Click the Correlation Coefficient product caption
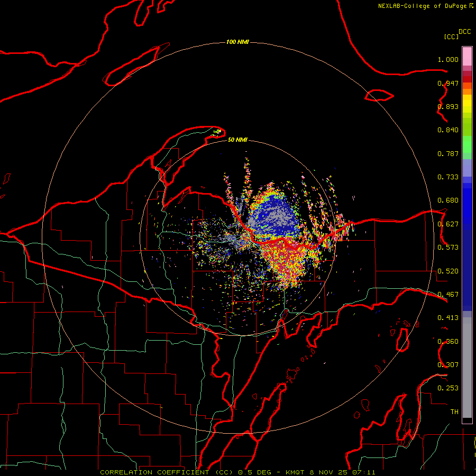This screenshot has height=476, width=476. tap(237, 472)
